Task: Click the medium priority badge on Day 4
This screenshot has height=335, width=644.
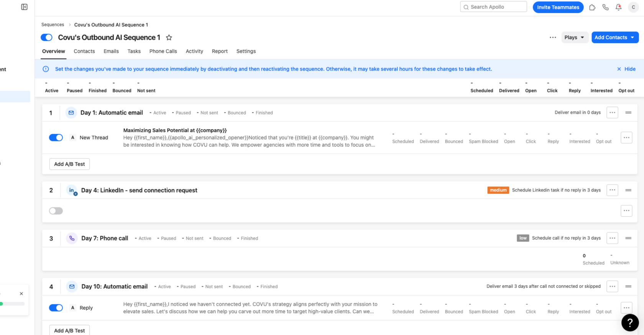Action: (498, 190)
